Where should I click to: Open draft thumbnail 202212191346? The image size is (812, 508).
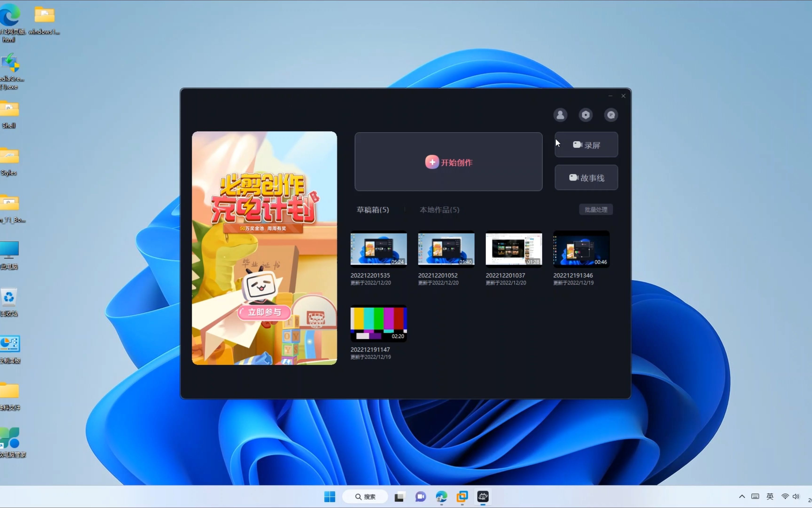click(x=581, y=249)
